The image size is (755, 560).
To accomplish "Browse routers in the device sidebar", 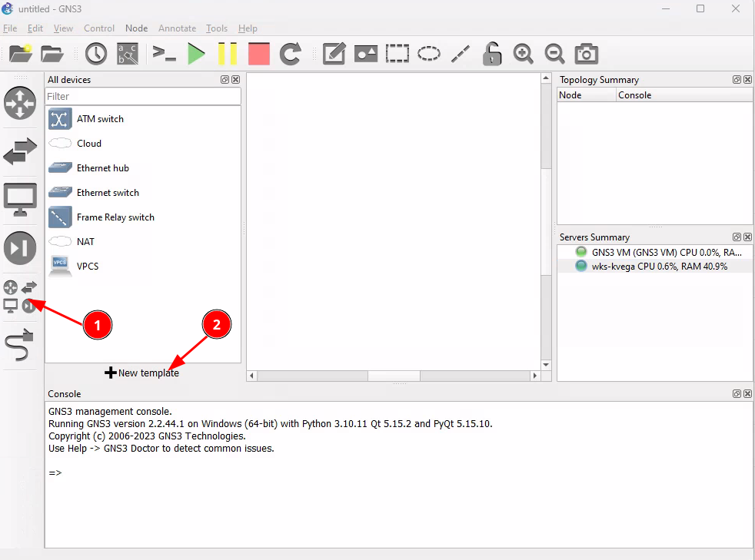I will coord(20,103).
